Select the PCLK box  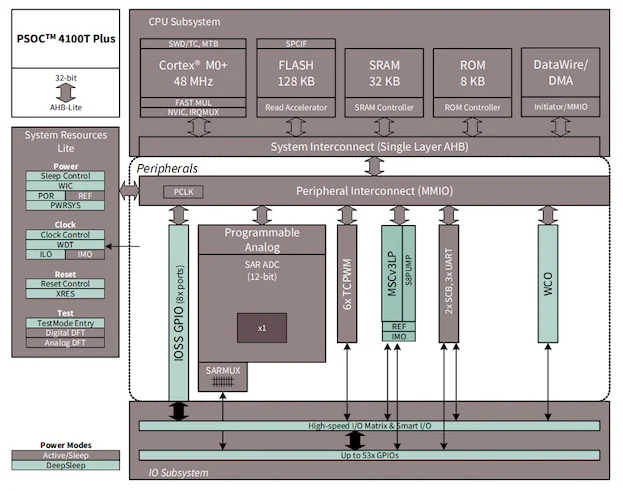click(183, 192)
